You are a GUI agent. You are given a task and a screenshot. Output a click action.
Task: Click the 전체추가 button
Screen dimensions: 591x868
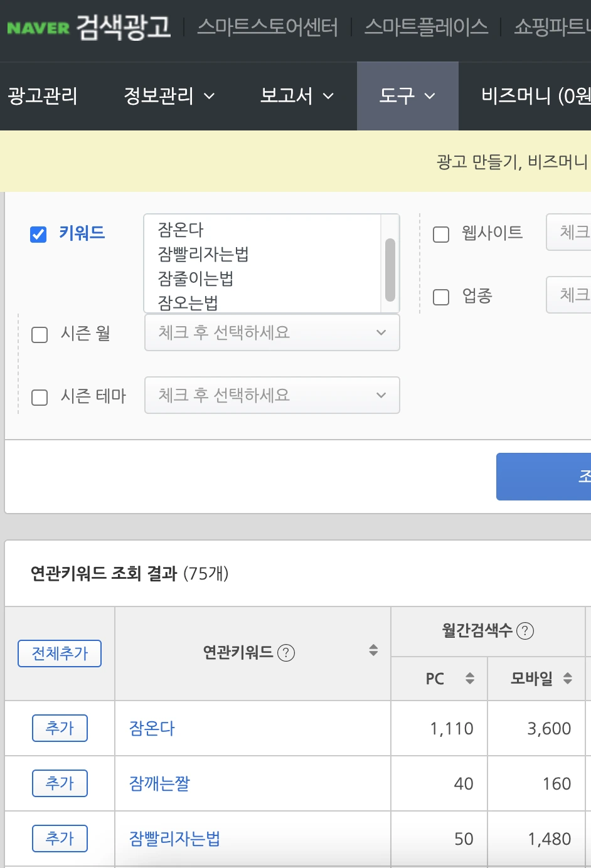(x=60, y=654)
